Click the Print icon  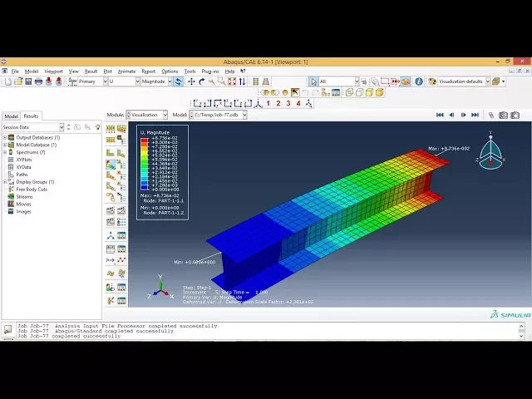[x=38, y=81]
